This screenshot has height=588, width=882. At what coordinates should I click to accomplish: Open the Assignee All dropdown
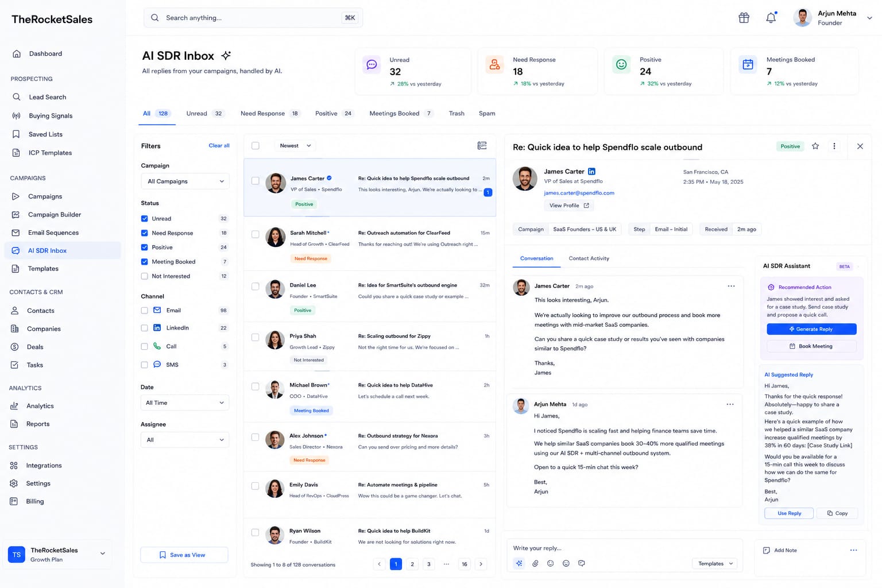click(x=185, y=440)
